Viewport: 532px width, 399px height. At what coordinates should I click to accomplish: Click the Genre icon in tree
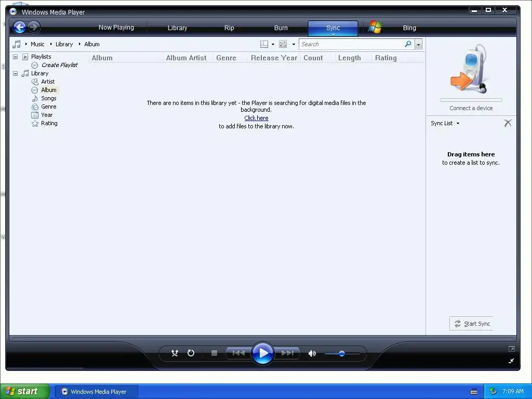coord(35,107)
